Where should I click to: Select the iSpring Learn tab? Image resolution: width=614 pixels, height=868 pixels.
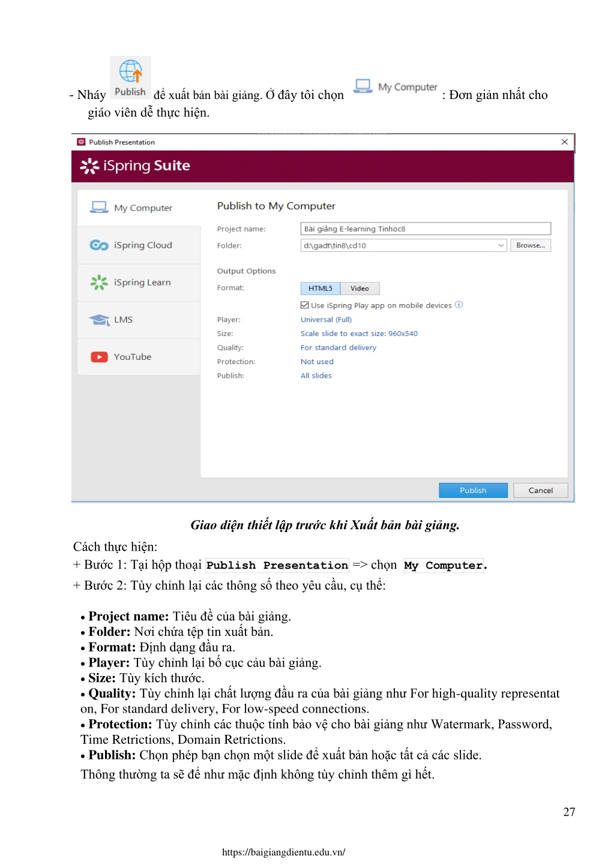click(139, 282)
